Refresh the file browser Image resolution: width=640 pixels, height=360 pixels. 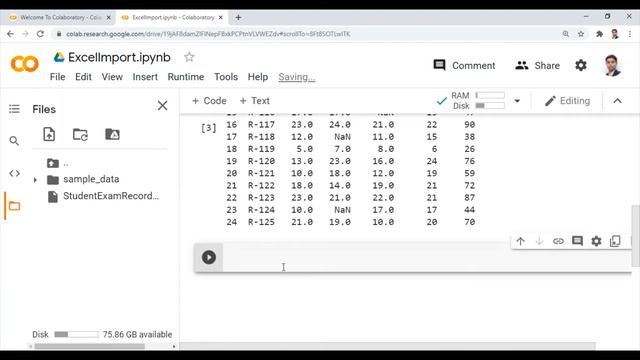[x=80, y=134]
